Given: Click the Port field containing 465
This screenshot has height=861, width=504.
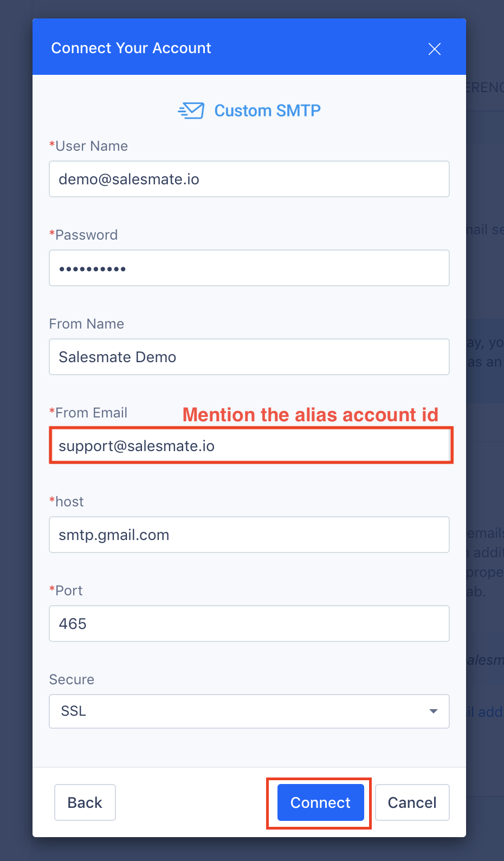Looking at the screenshot, I should 249,624.
